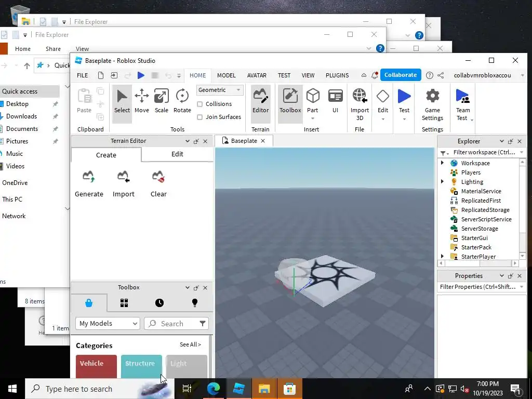532x399 pixels.
Task: Toggle the Join Surfaces checkbox
Action: coord(200,117)
